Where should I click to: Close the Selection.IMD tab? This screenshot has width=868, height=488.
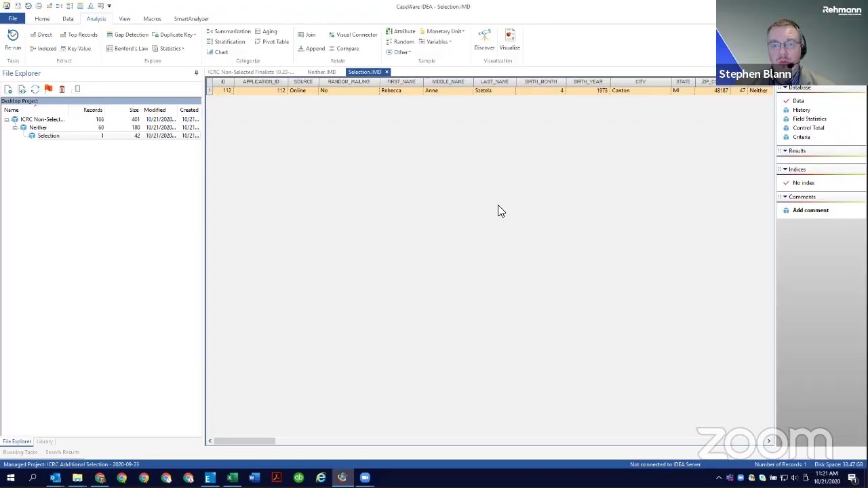point(387,72)
